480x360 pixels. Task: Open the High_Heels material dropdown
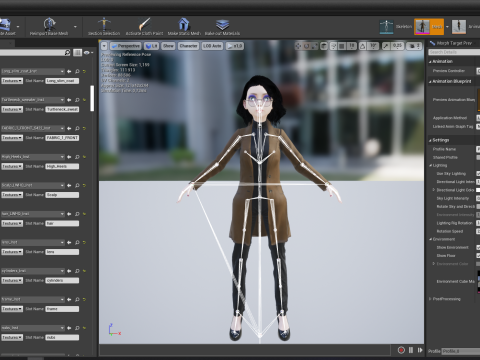coord(33,157)
